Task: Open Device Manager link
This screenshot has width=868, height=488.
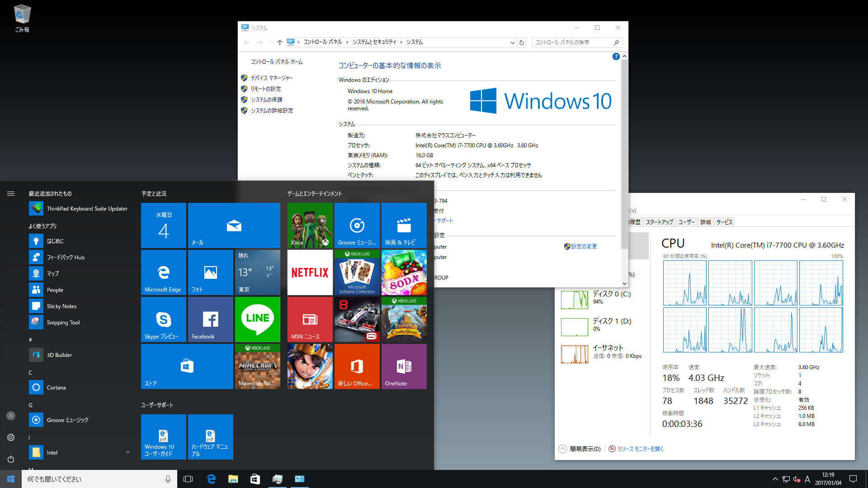Action: (272, 78)
